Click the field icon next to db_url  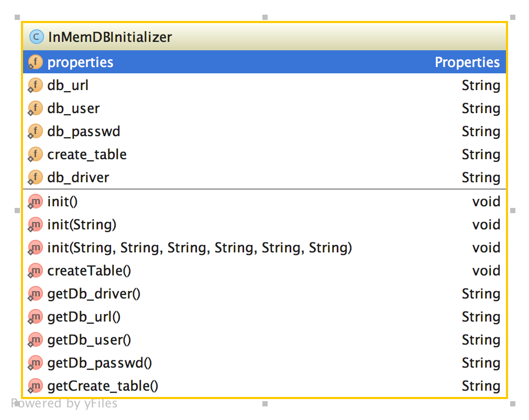pos(35,85)
